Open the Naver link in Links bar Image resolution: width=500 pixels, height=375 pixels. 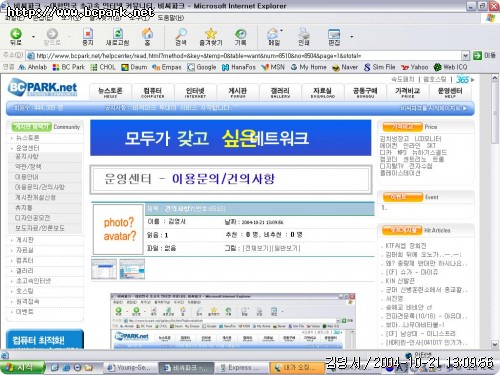coord(345,67)
